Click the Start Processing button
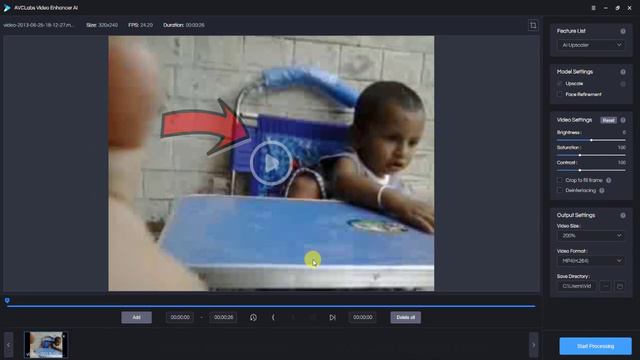 [x=595, y=346]
